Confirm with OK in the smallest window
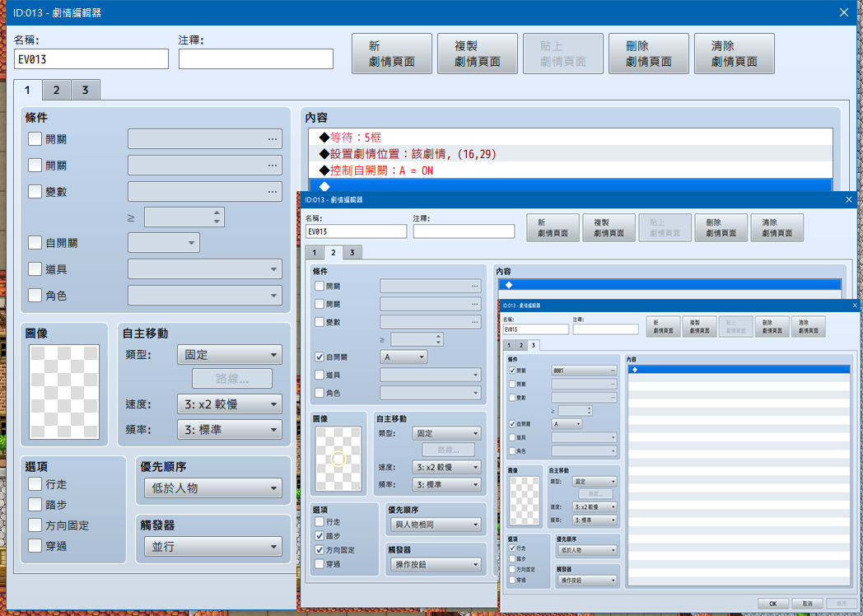 (x=772, y=604)
